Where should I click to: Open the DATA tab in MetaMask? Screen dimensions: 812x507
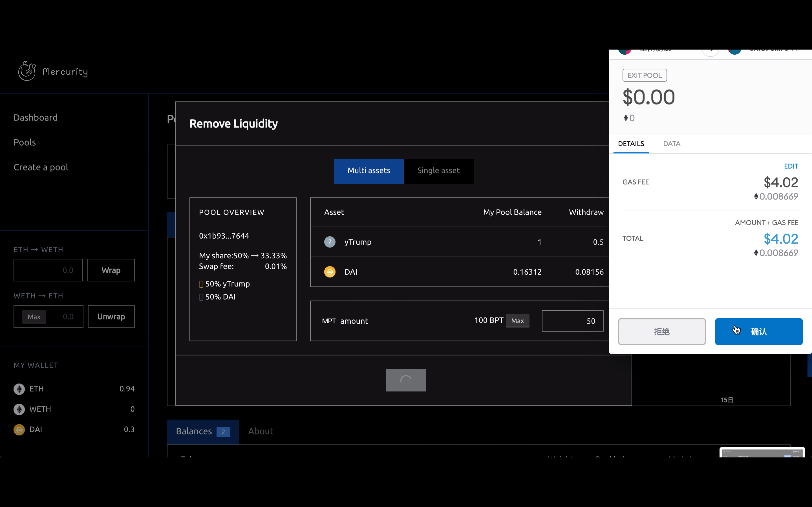click(671, 144)
